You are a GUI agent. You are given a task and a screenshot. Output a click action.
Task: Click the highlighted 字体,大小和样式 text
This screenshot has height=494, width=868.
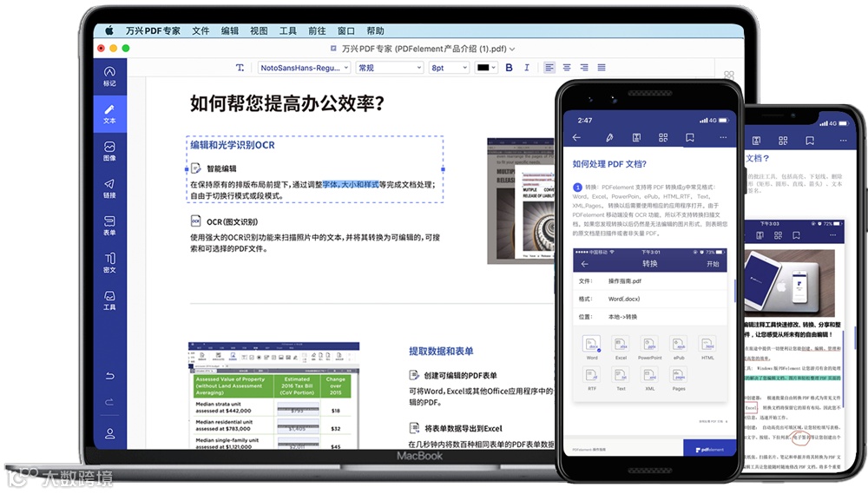coord(351,184)
